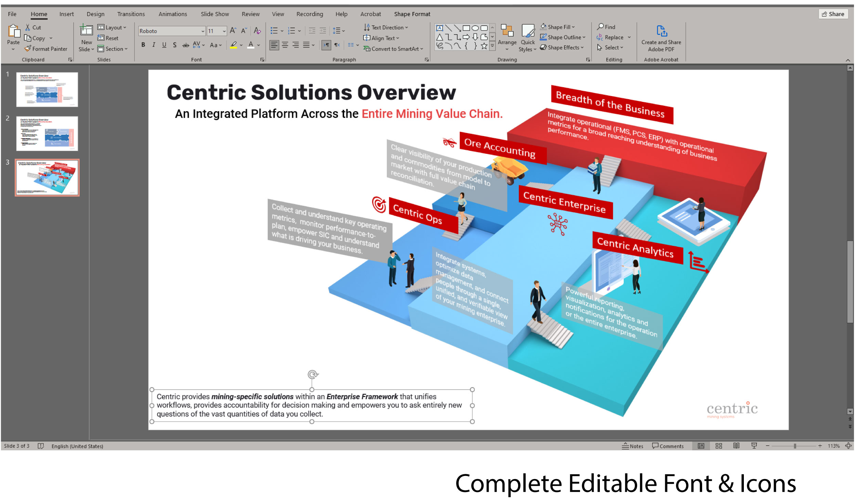
Task: Pick the star shape in shapes gallery
Action: [484, 46]
